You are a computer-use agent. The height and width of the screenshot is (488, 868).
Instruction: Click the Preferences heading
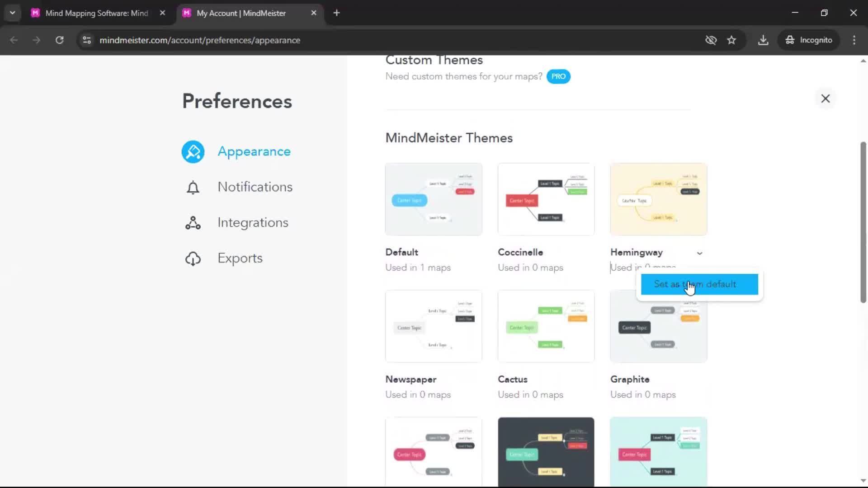[x=237, y=101]
